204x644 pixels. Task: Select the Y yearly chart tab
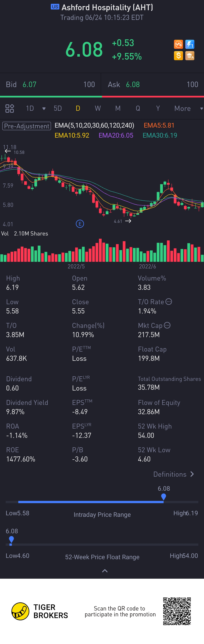click(x=158, y=108)
